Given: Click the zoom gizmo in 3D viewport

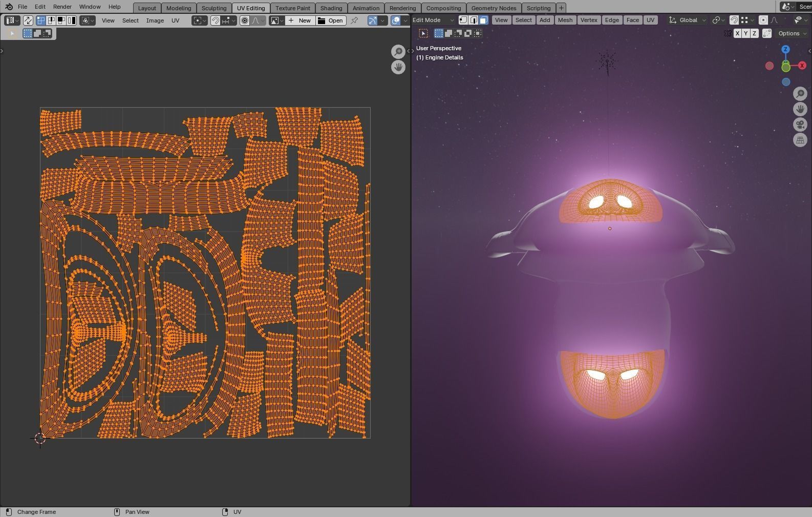Looking at the screenshot, I should pos(800,93).
